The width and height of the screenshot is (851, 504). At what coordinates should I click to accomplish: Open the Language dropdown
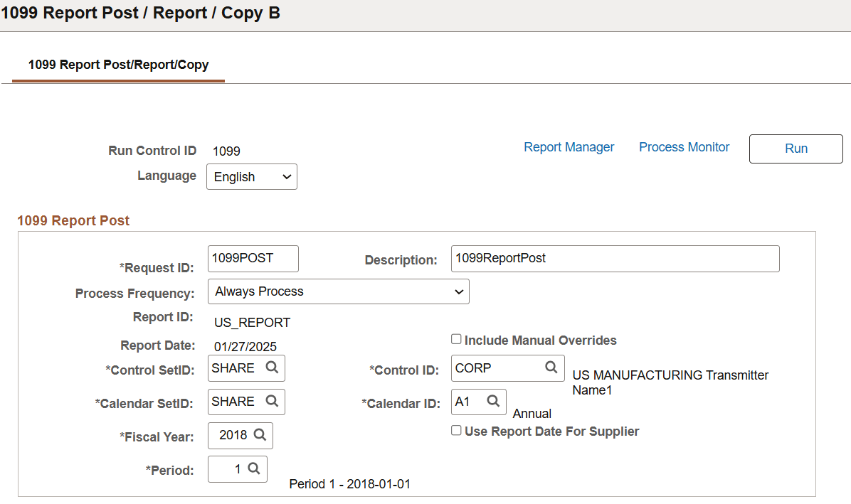click(251, 176)
